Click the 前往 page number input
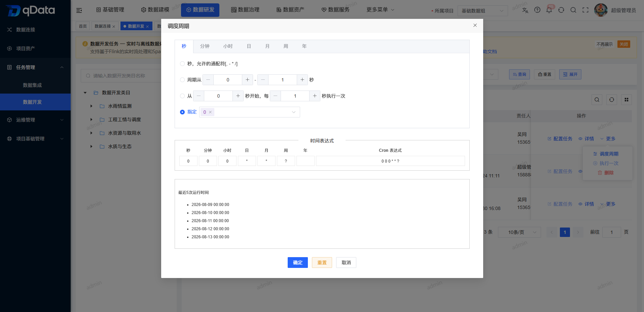 (x=611, y=232)
